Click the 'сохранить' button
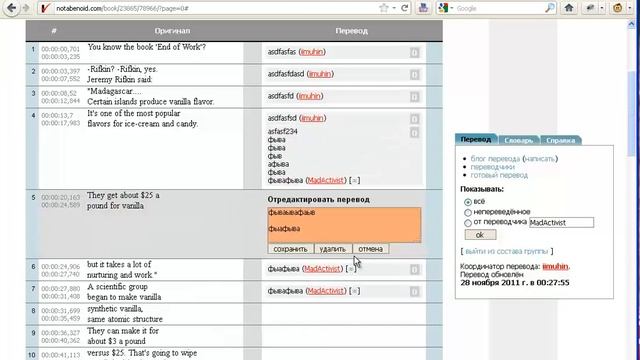The image size is (640, 360). coord(290,249)
